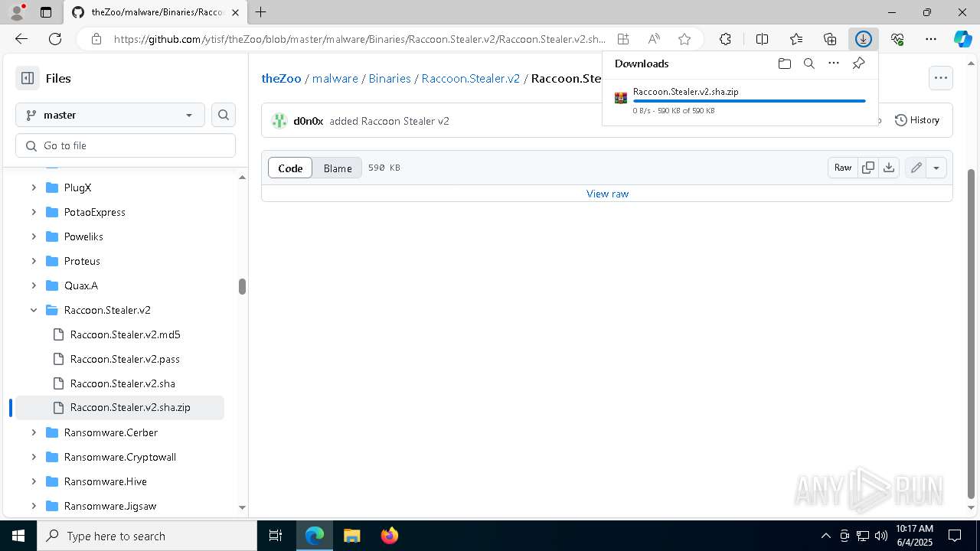The height and width of the screenshot is (551, 980).
Task: Open downloaded Raccoon.Stealer.v2.sha.zip entry
Action: 685,92
